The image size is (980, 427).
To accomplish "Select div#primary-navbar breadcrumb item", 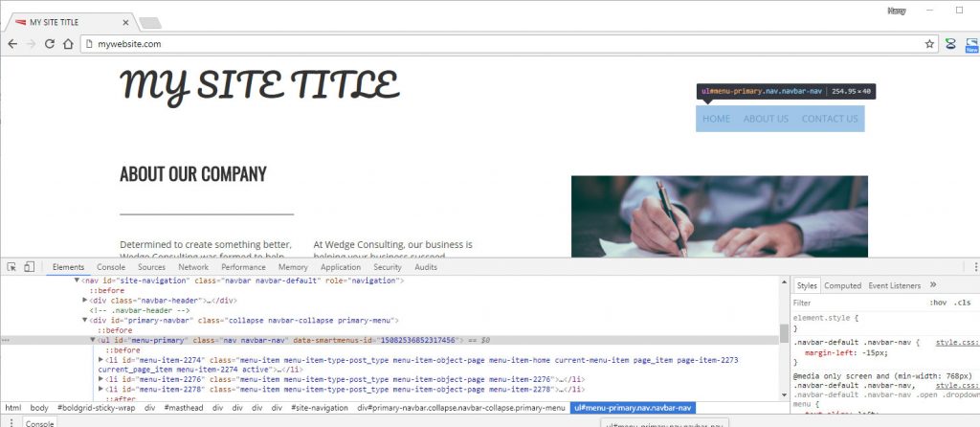I will tap(461, 408).
